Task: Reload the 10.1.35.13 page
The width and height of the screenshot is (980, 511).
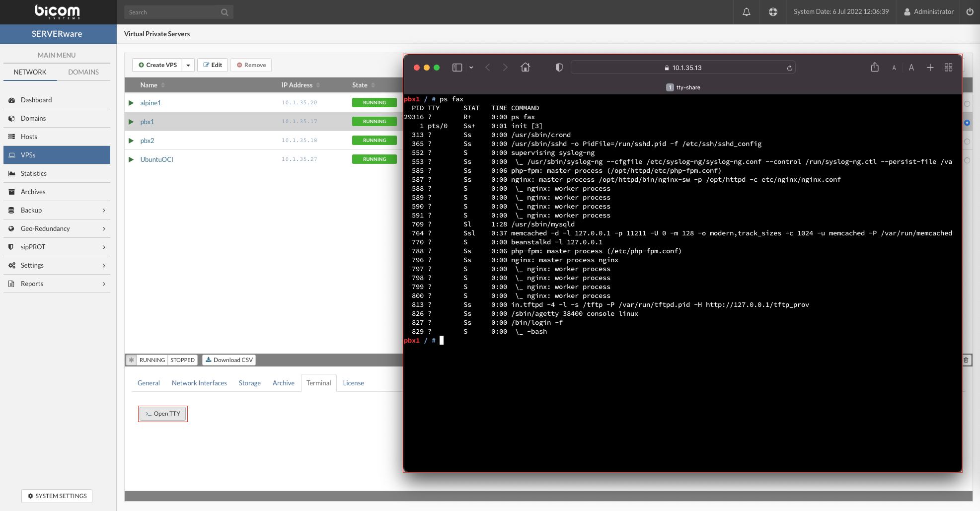Action: coord(789,68)
